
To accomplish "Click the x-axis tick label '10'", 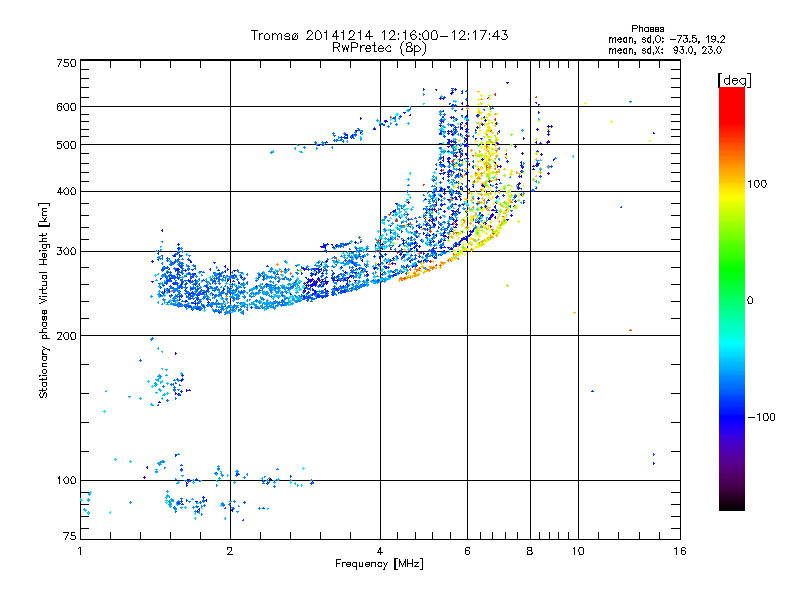I will tap(578, 551).
